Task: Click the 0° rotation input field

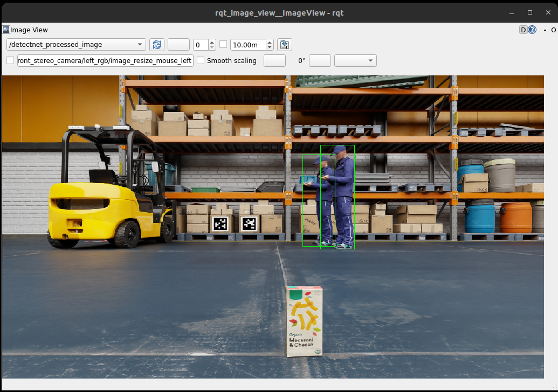Action: pyautogui.click(x=320, y=60)
